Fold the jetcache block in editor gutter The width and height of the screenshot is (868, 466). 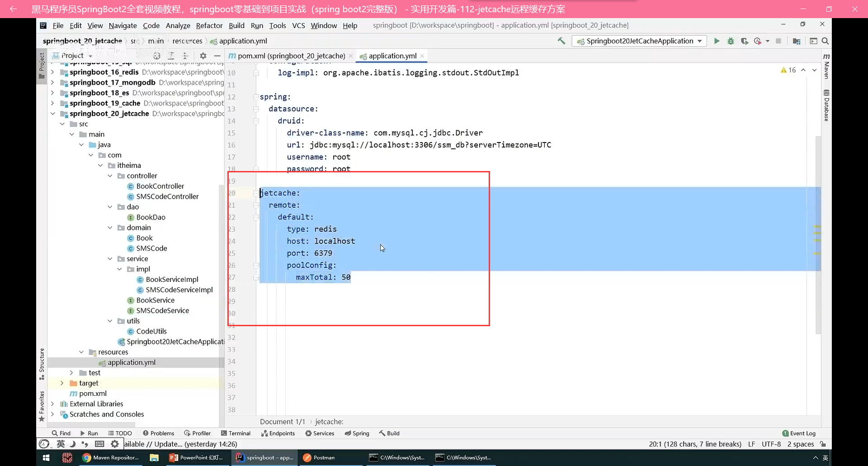256,193
